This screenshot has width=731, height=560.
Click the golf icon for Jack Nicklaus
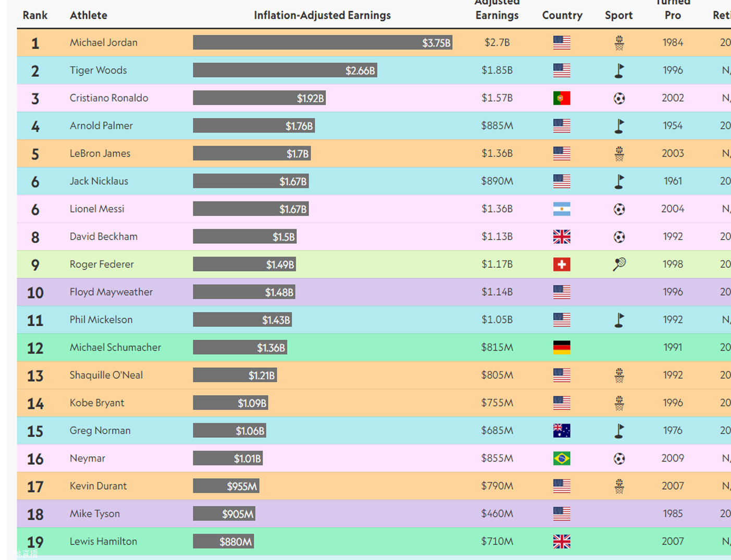pos(619,181)
